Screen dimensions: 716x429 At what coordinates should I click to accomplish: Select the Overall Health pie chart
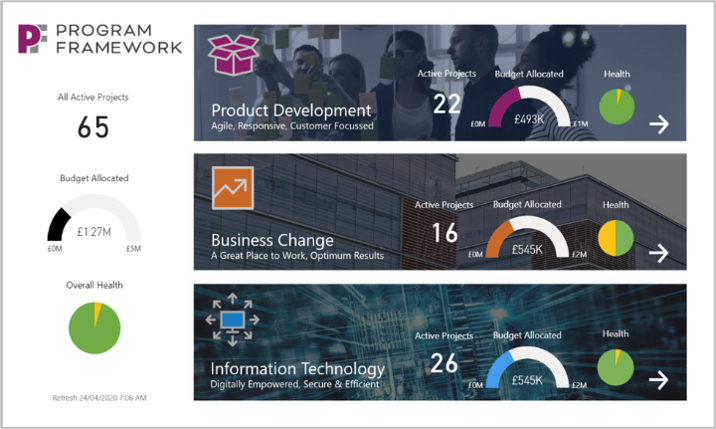coord(94,328)
